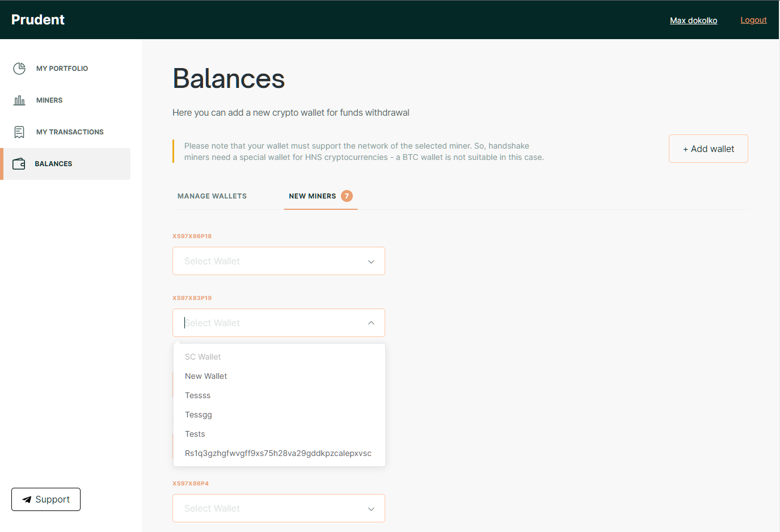The width and height of the screenshot is (780, 532).
Task: Collapse the XS97X83P19 wallet dropdown chevron
Action: point(371,323)
